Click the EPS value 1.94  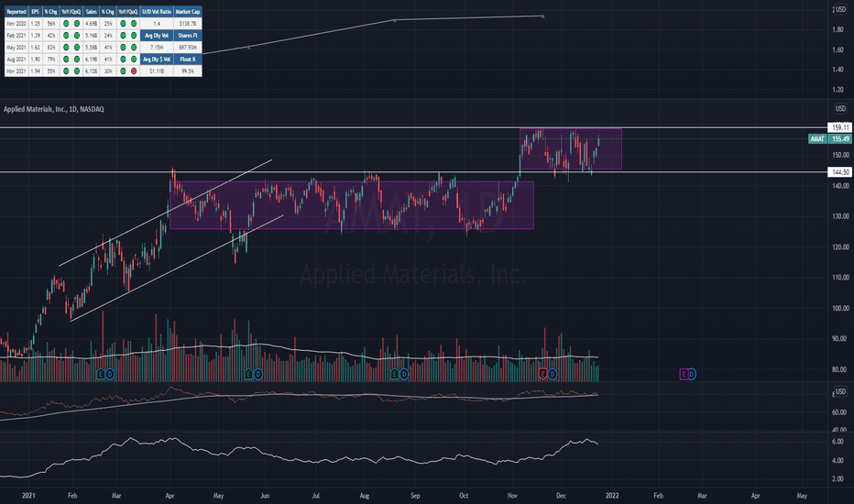[x=36, y=71]
